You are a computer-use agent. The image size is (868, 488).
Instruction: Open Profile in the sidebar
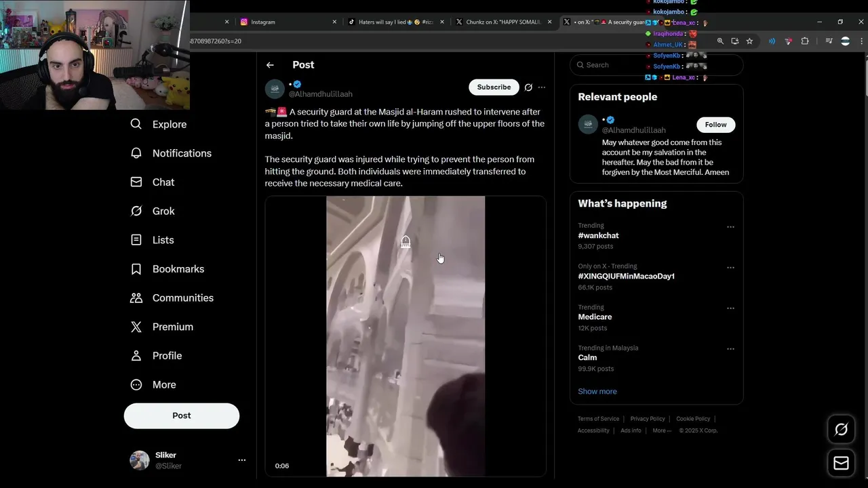click(x=156, y=356)
